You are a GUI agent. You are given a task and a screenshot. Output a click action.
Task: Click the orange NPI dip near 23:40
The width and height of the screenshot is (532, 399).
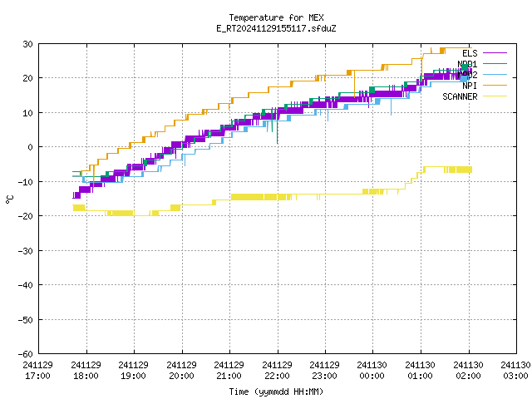(x=355, y=84)
